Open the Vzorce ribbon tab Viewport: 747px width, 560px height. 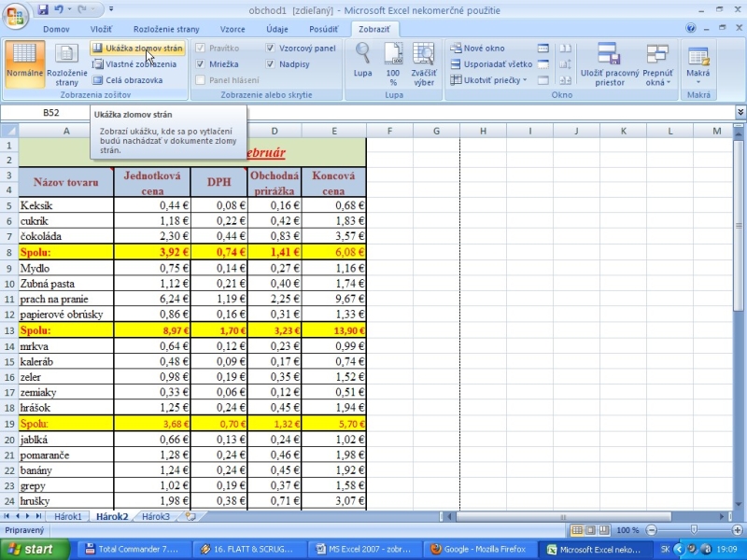[x=233, y=29]
